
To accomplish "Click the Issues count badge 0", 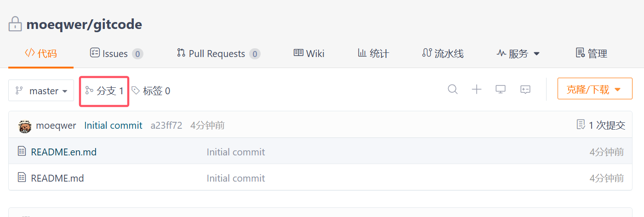I will [137, 54].
